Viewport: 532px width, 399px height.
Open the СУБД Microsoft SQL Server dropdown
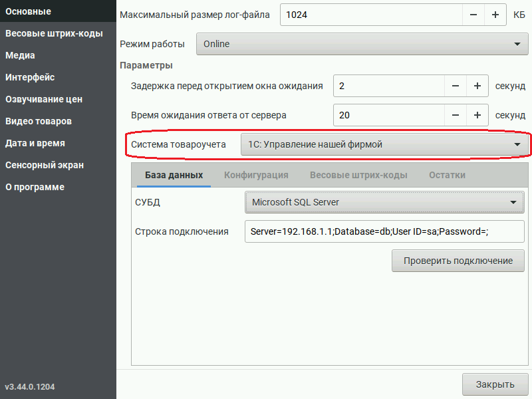coord(384,202)
